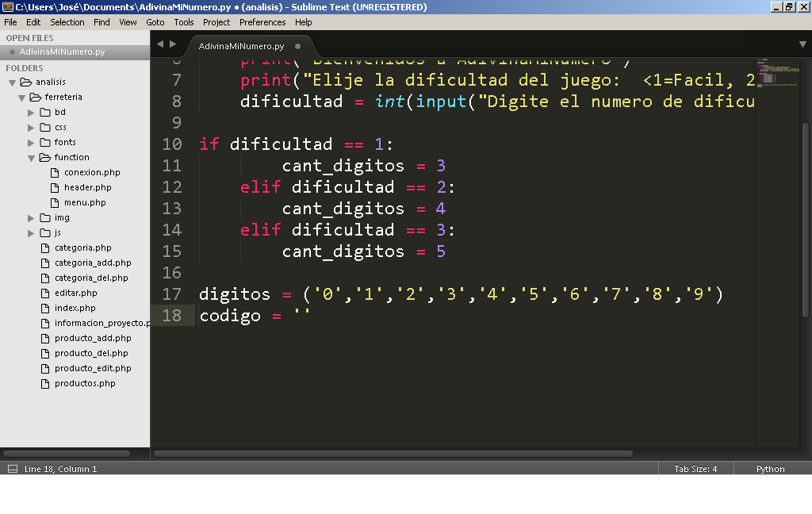Click the analisis folder icon
The height and width of the screenshot is (514, 812).
pyautogui.click(x=26, y=82)
